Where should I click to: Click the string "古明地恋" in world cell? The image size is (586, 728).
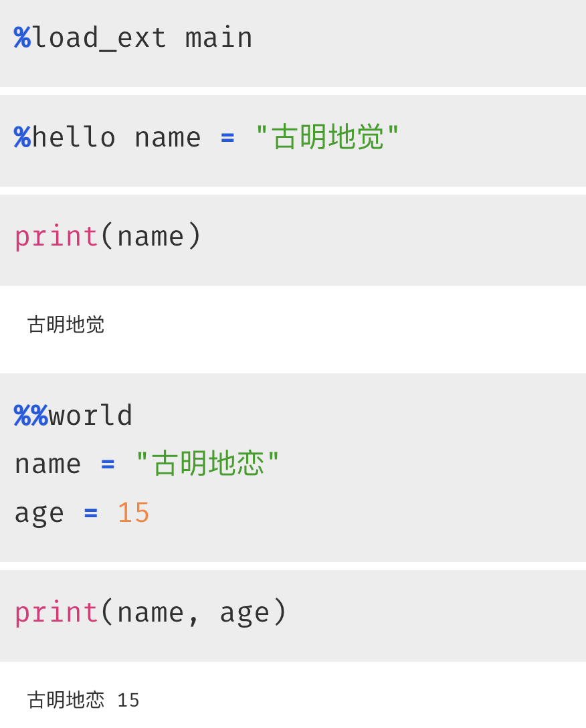(207, 463)
